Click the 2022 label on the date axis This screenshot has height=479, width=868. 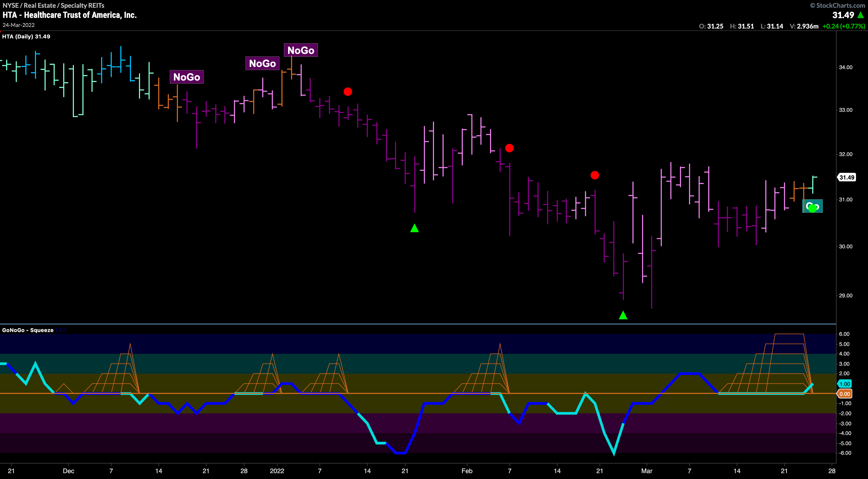click(277, 471)
